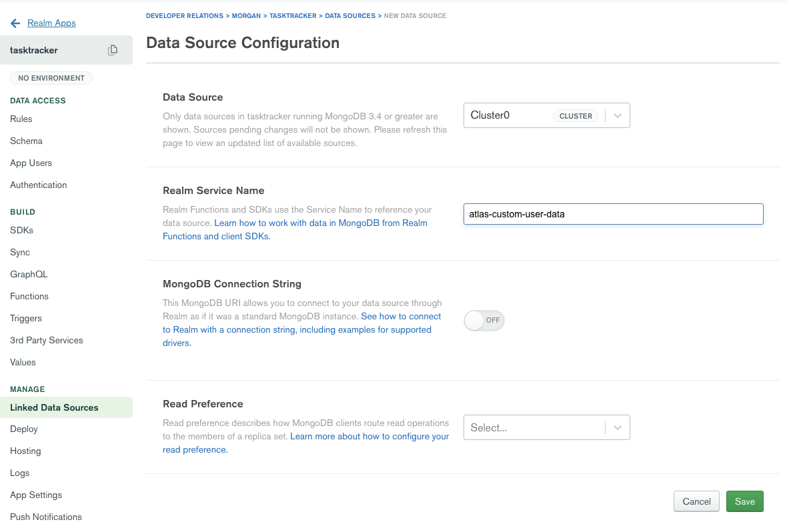Open the Data Source cluster dropdown
This screenshot has height=532, width=789.
(x=546, y=115)
